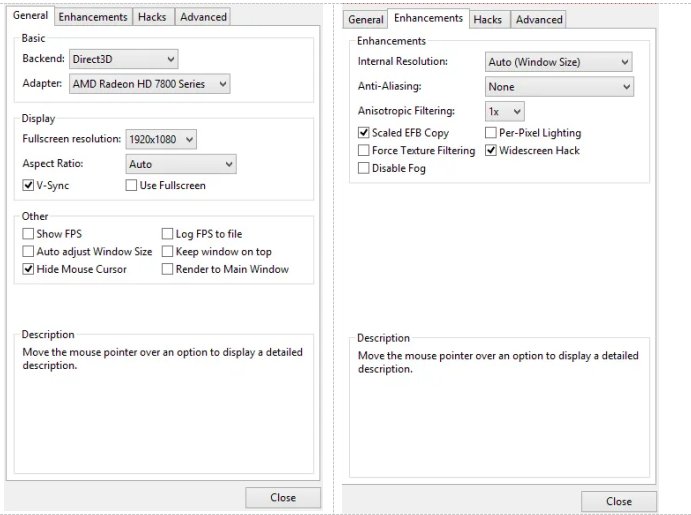Click the Adapter label
The height and width of the screenshot is (515, 691).
pyautogui.click(x=42, y=83)
